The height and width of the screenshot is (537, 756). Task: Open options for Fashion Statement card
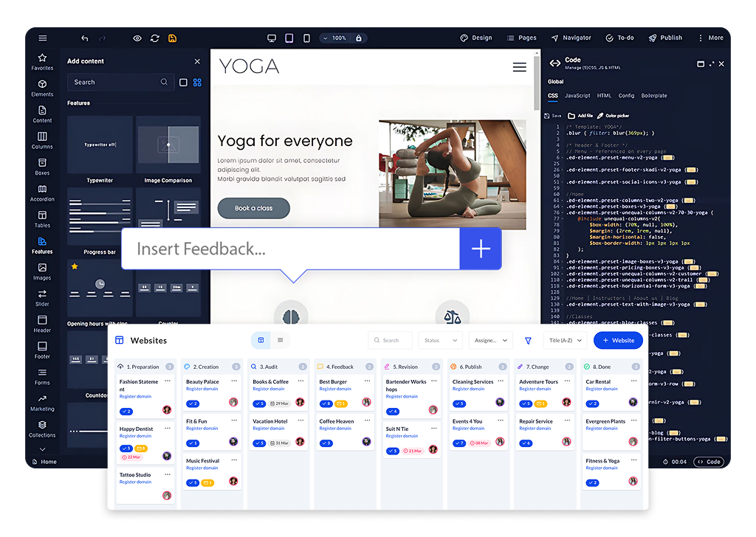(x=168, y=381)
